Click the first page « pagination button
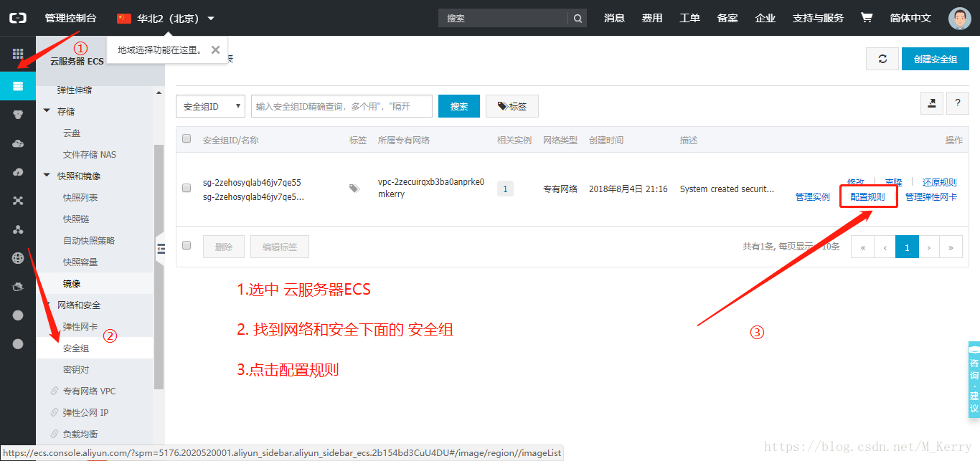 [862, 247]
